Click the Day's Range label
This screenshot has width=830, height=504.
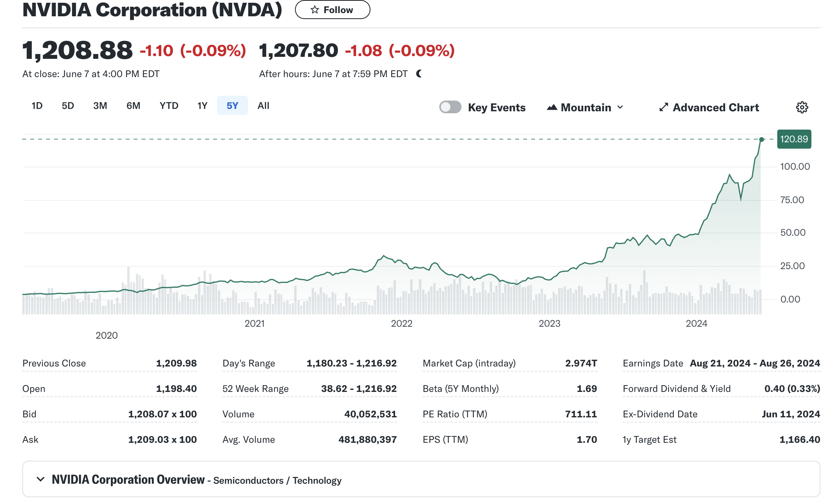249,363
